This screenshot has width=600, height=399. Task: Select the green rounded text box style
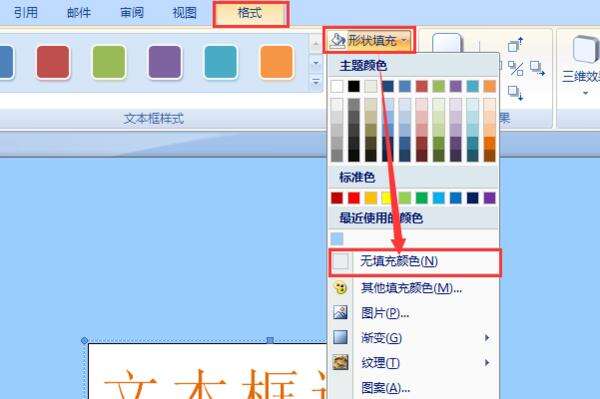109,62
